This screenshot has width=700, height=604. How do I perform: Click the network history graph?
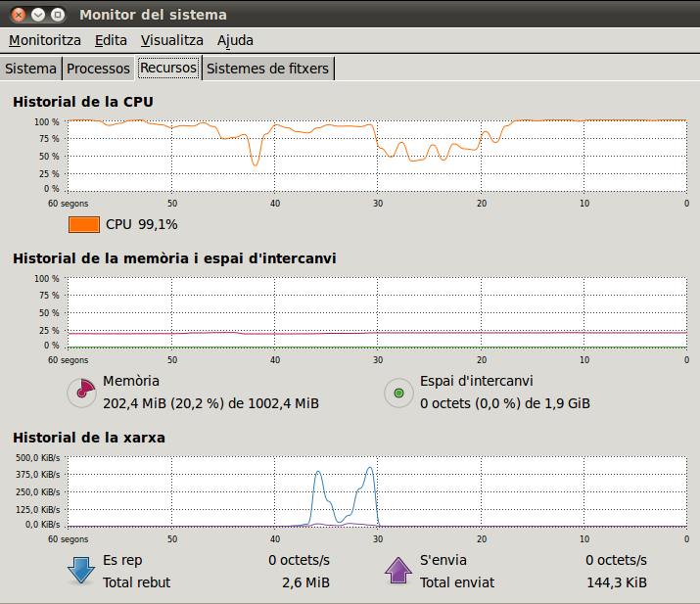(x=376, y=491)
